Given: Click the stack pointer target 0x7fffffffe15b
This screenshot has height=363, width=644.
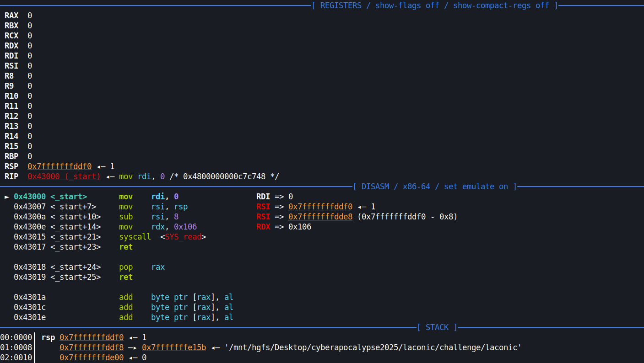Looking at the screenshot, I should pos(174,347).
